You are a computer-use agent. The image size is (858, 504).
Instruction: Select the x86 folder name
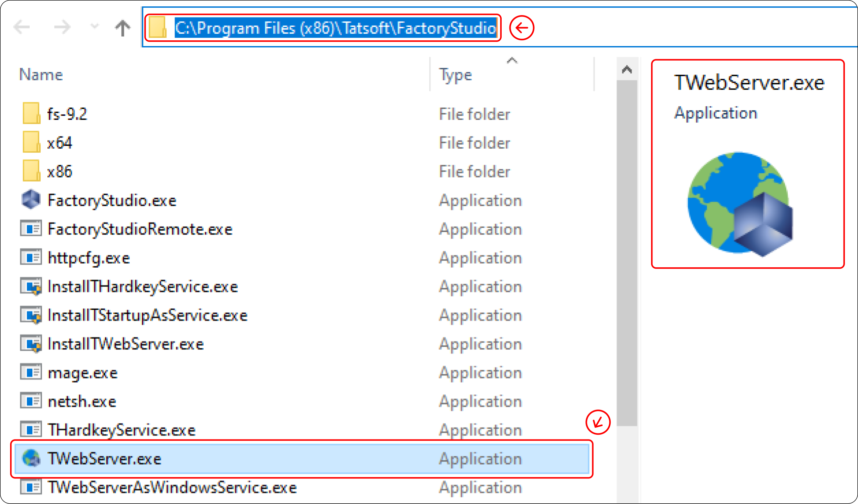tap(60, 171)
